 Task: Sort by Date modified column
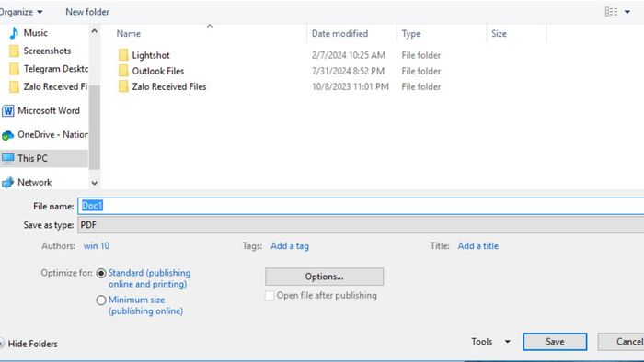pos(339,34)
